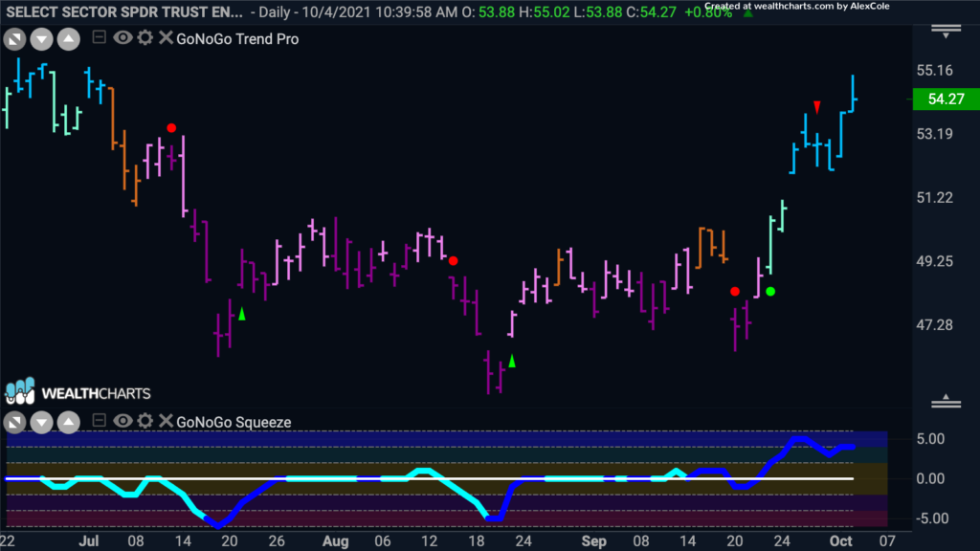Move GoNoGo Trend Pro pane down
980x551 pixels.
(x=42, y=39)
